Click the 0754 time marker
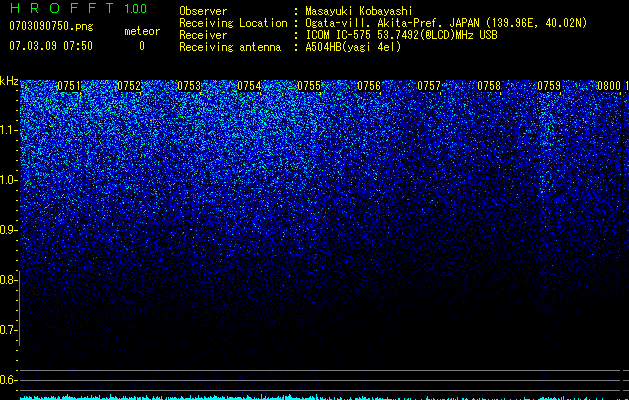The image size is (629, 400). [x=249, y=86]
